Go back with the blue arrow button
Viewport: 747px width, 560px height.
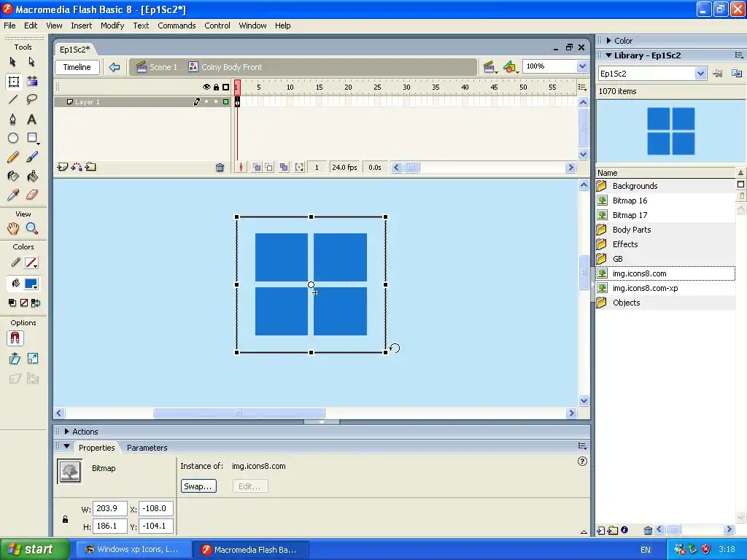(115, 67)
